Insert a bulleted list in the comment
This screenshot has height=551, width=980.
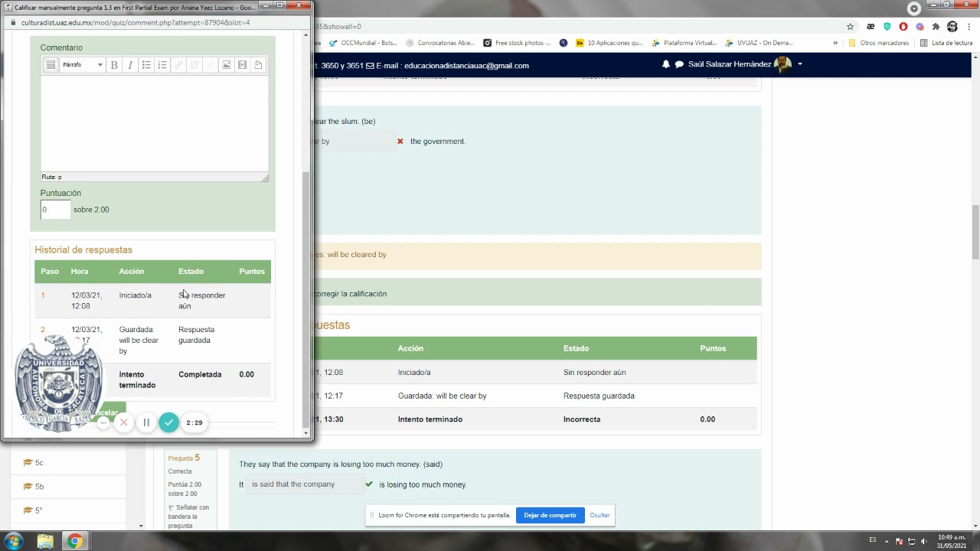coord(146,65)
